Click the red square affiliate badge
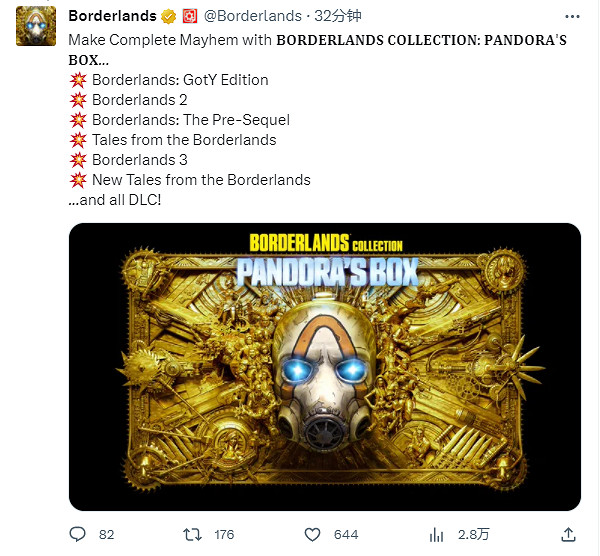Screen dimensions: 600x556 point(190,16)
